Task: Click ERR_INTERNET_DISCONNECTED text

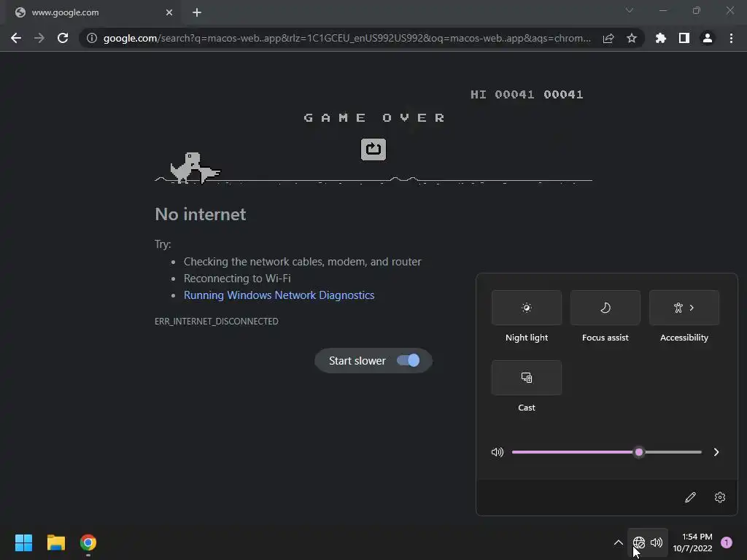Action: 216,322
